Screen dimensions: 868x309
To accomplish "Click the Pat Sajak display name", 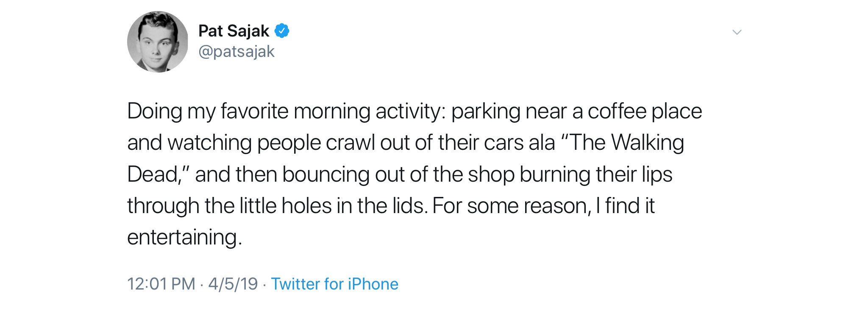I will click(x=234, y=31).
